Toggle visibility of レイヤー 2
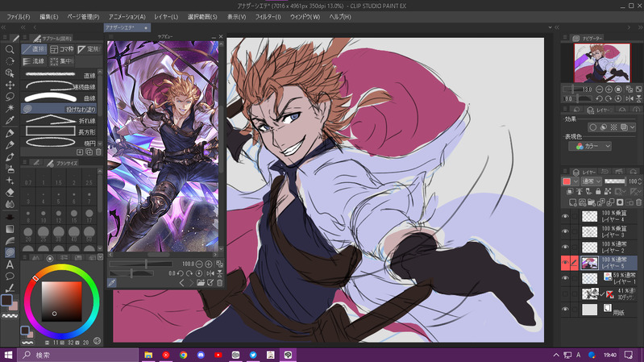The width and height of the screenshot is (644, 362). pyautogui.click(x=565, y=248)
